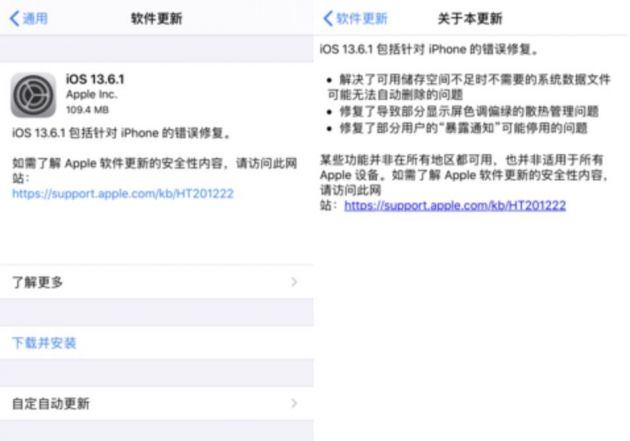Open the 自定自动更新 settings row

point(157,404)
